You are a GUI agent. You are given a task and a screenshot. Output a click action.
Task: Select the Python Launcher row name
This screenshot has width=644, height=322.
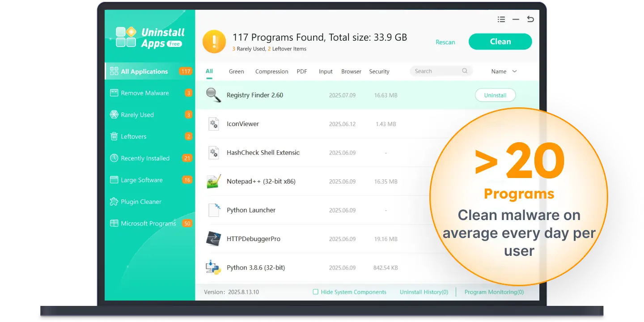(x=251, y=210)
